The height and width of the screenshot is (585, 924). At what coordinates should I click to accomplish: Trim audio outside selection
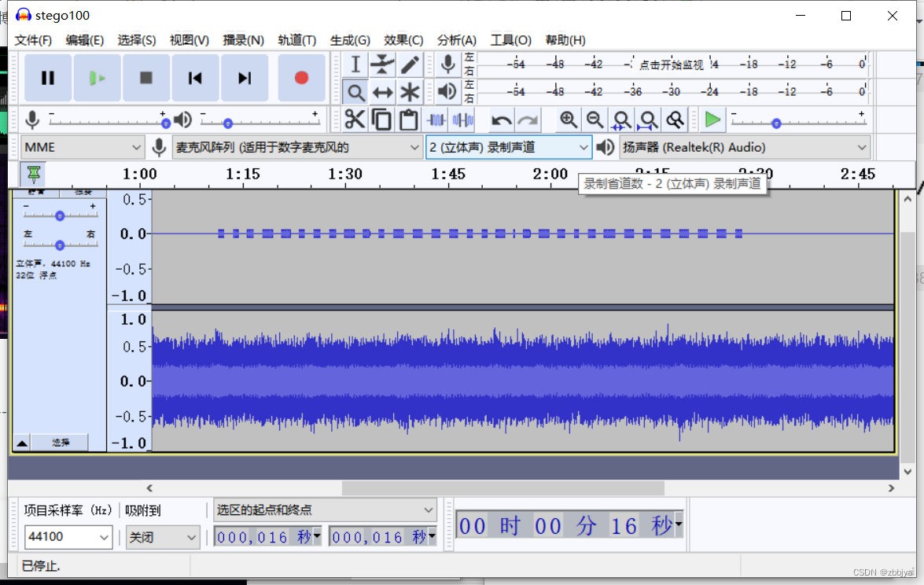436,120
